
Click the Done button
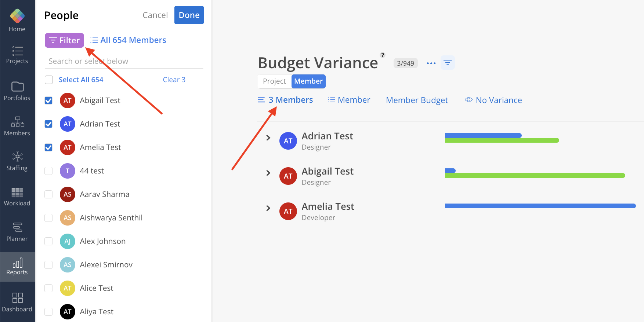(x=189, y=15)
